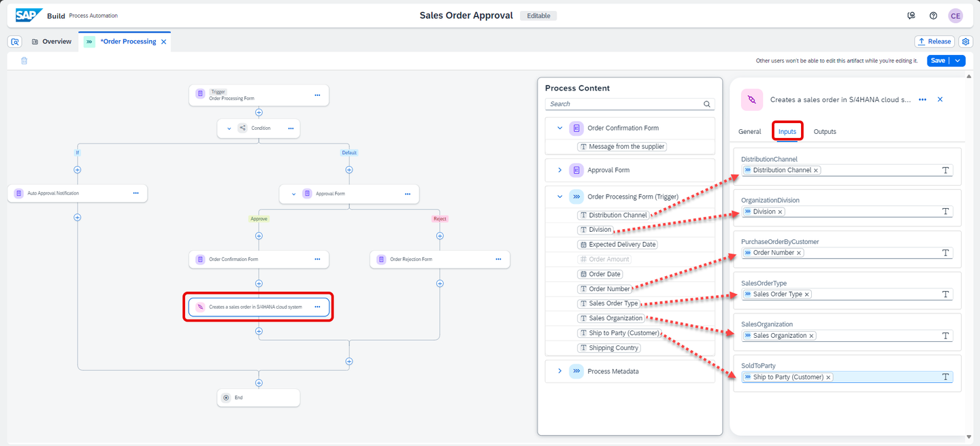
Task: Click text-type icon in SoldToParty field
Action: [x=945, y=377]
